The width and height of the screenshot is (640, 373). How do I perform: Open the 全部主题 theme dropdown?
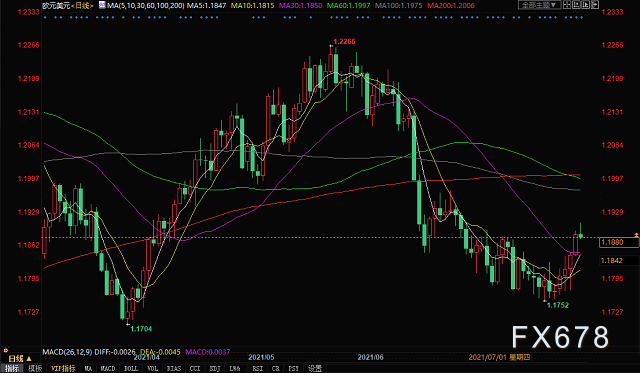[x=540, y=4]
